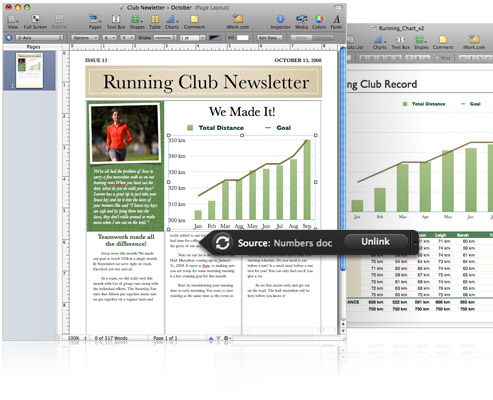The width and height of the screenshot is (493, 400).
Task: Click the Unlink button
Action: click(375, 241)
